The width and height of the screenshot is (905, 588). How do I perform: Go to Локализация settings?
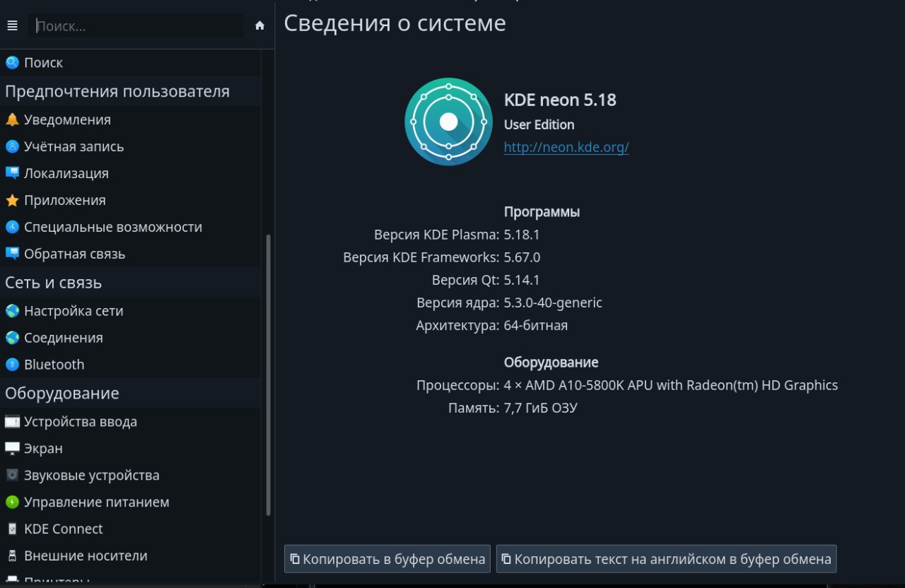click(x=131, y=173)
